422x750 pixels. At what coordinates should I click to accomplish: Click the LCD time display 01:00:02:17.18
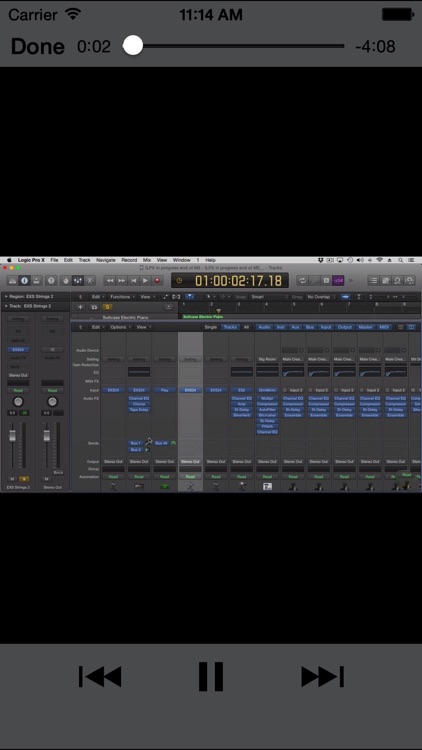click(x=230, y=281)
